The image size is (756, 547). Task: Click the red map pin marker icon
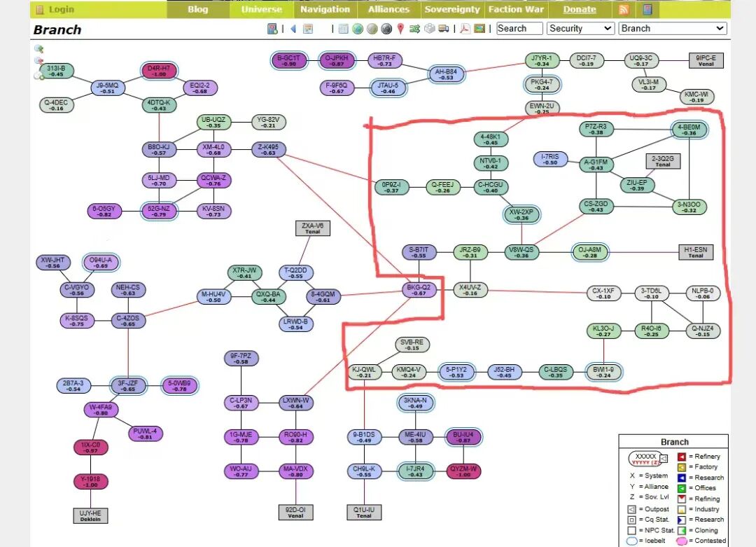(400, 29)
